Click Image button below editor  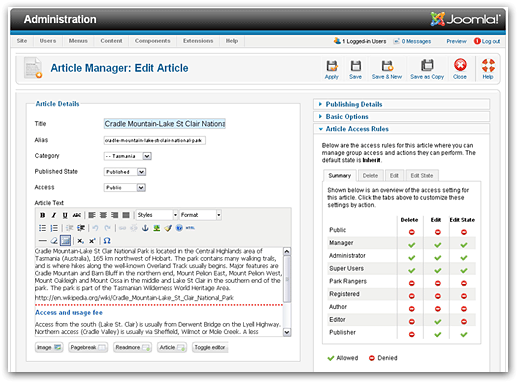[x=49, y=348]
